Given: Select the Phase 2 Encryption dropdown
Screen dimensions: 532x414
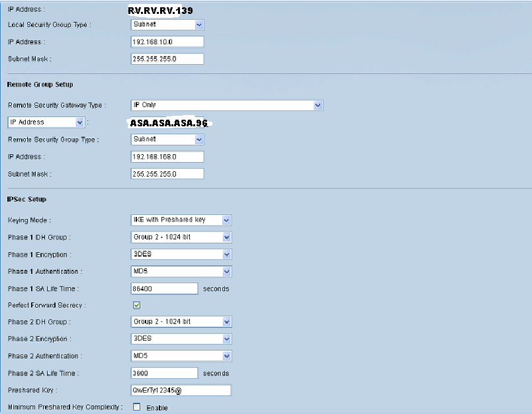Looking at the screenshot, I should pos(181,339).
